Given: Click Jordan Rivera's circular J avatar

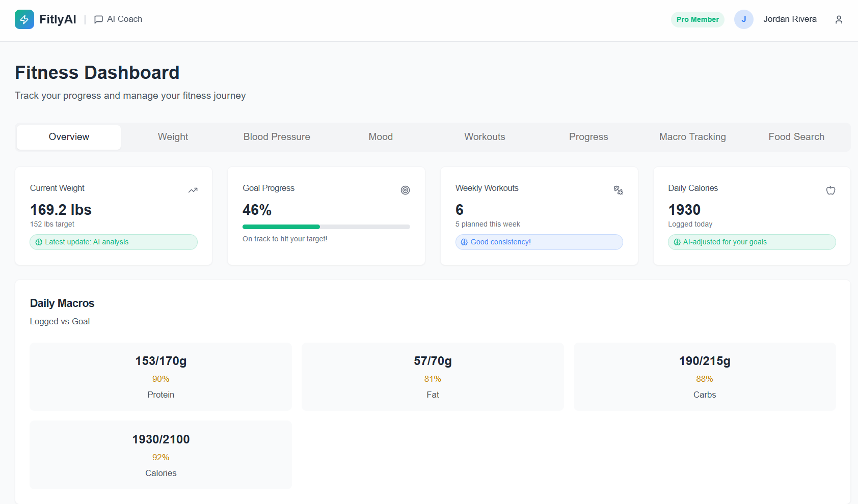Looking at the screenshot, I should (x=744, y=19).
